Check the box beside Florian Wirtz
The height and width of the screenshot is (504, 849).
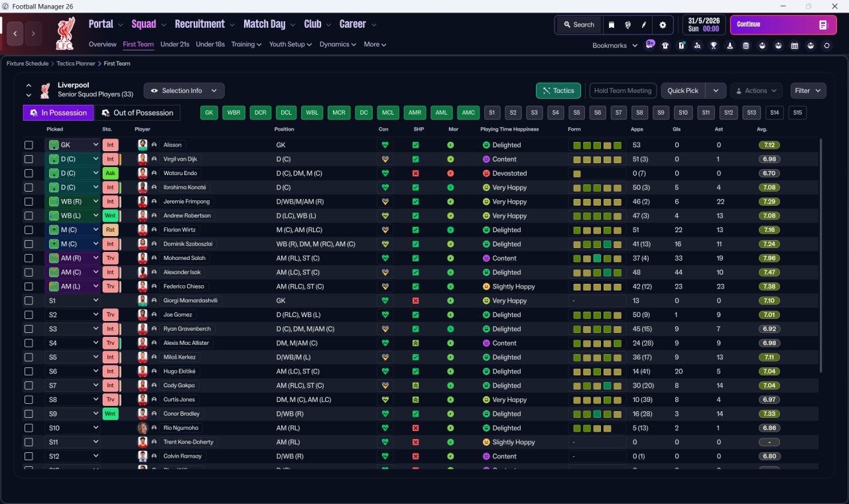(29, 230)
